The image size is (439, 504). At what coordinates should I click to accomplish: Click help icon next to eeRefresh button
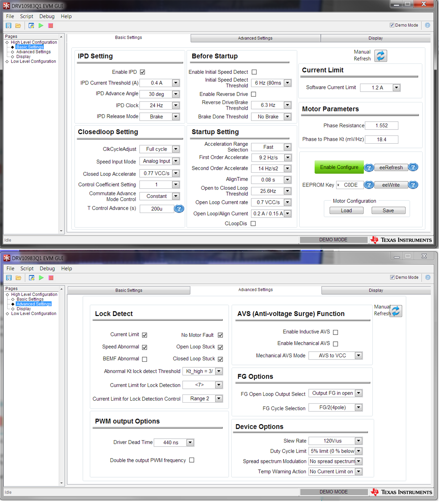(x=413, y=167)
